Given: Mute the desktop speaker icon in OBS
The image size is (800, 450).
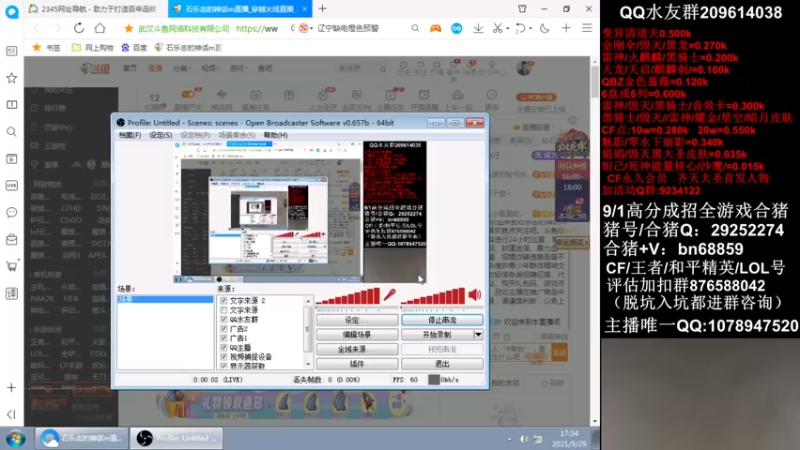Looking at the screenshot, I should (x=475, y=294).
